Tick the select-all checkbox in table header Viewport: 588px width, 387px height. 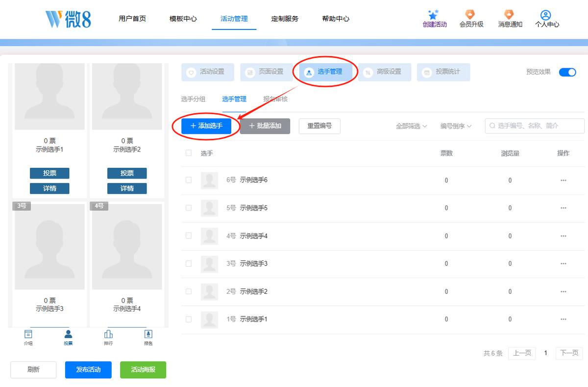click(189, 153)
